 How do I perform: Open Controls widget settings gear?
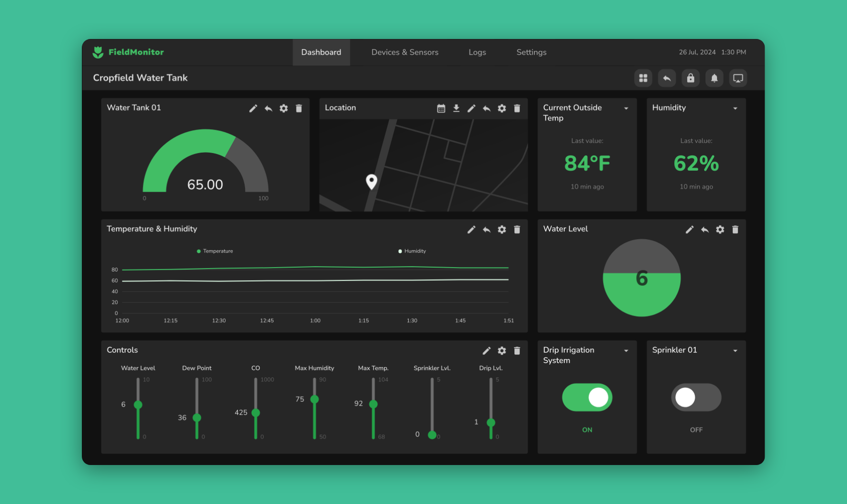pyautogui.click(x=502, y=351)
